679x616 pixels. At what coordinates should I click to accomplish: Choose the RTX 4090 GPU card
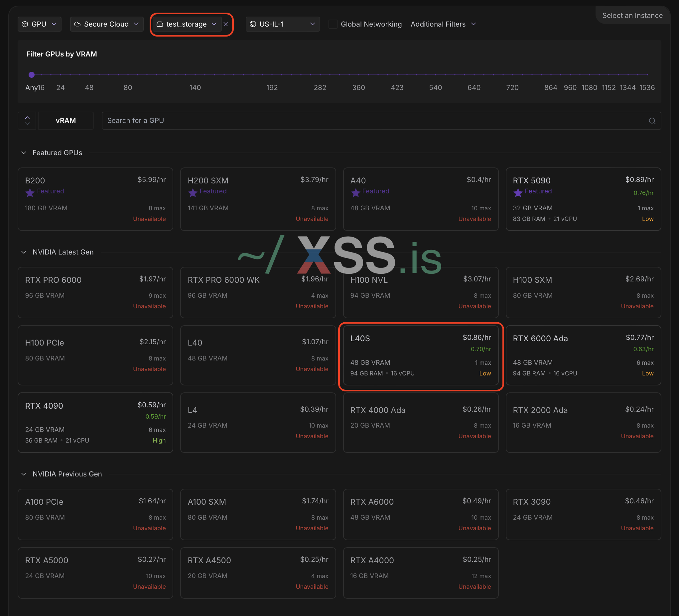pyautogui.click(x=95, y=422)
